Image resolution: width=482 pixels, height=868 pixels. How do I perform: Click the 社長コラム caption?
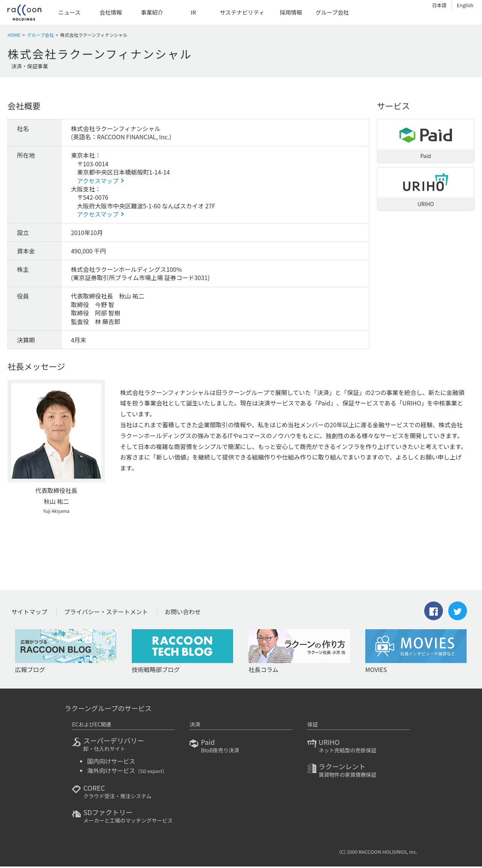click(264, 669)
